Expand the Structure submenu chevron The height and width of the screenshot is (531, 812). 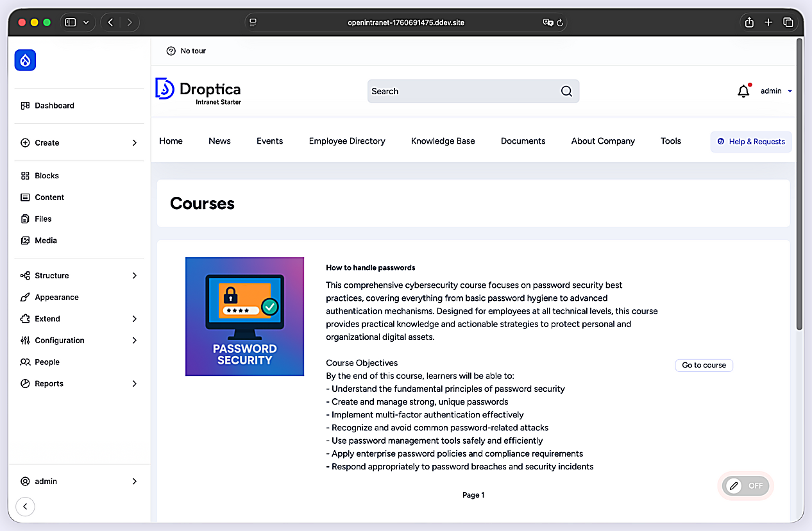135,276
